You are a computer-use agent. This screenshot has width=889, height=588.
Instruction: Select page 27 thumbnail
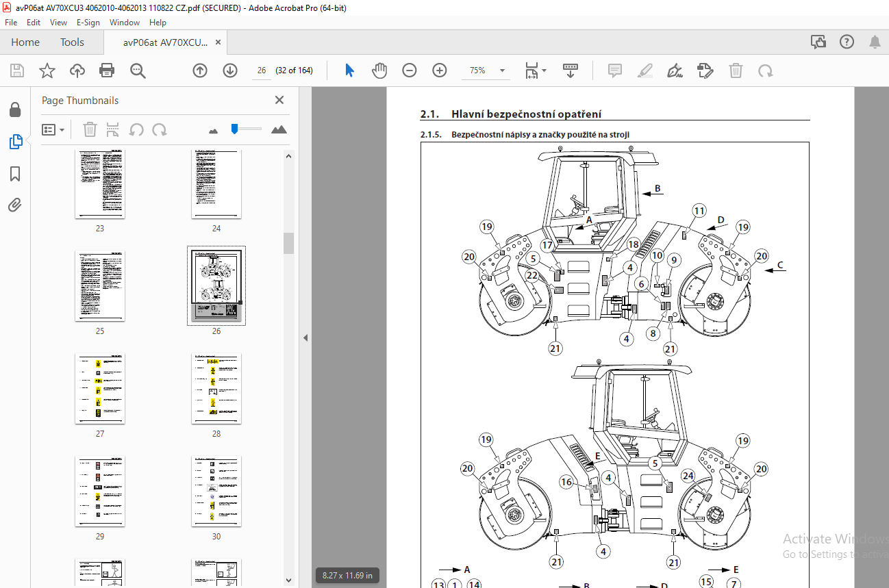[x=100, y=389]
